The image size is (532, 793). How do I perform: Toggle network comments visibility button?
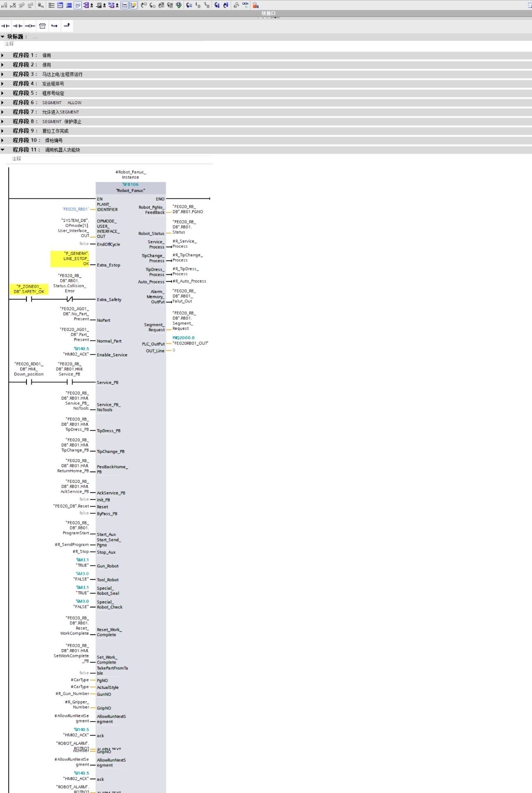(x=124, y=5)
